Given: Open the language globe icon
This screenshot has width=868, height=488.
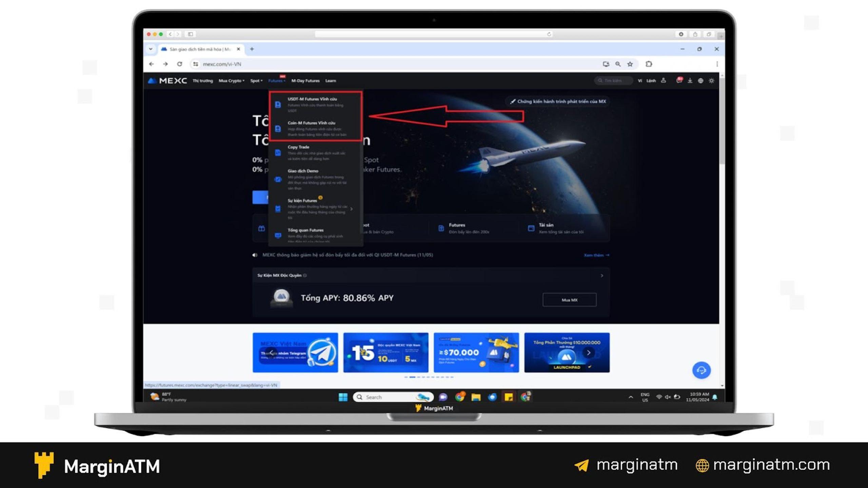Looking at the screenshot, I should 701,81.
